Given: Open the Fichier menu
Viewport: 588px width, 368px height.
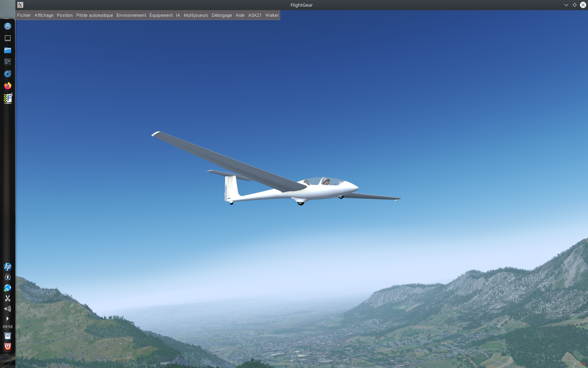Looking at the screenshot, I should 24,15.
